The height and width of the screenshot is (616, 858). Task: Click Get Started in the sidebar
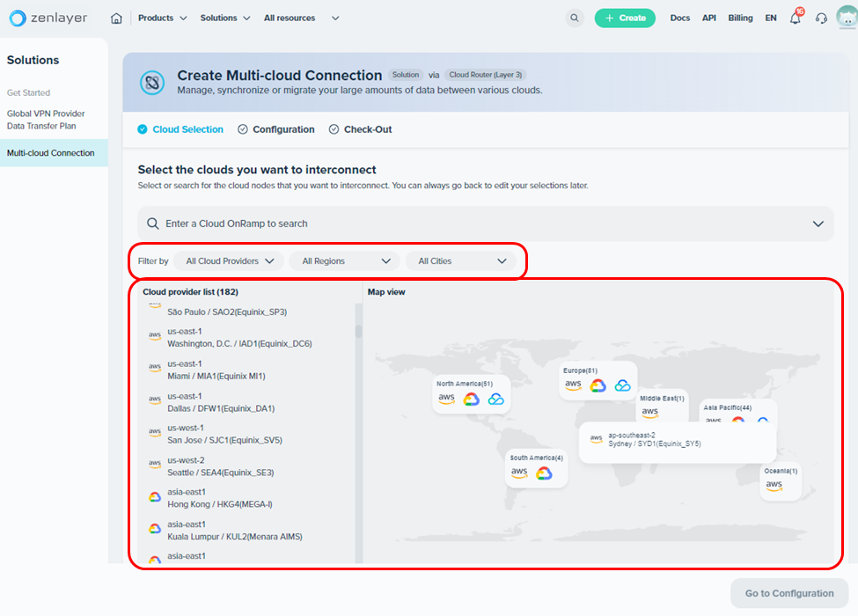coord(28,93)
